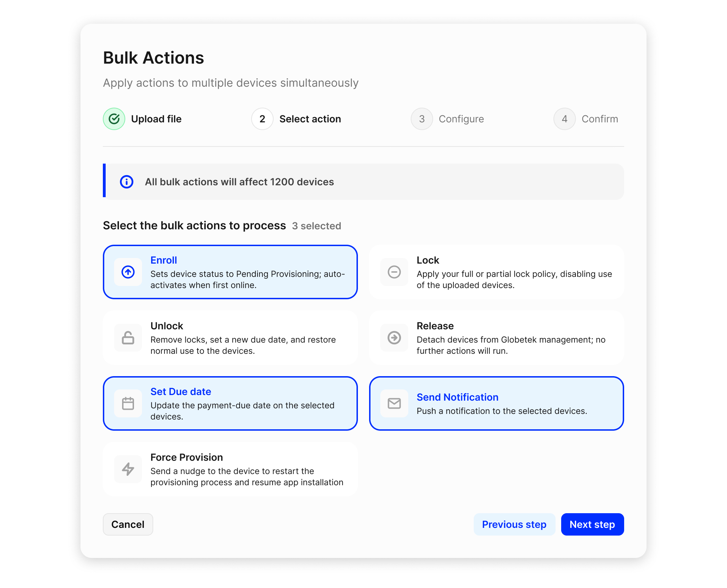Viewport: 727px width, 588px height.
Task: Click the Release arrow-circle icon
Action: click(x=394, y=338)
